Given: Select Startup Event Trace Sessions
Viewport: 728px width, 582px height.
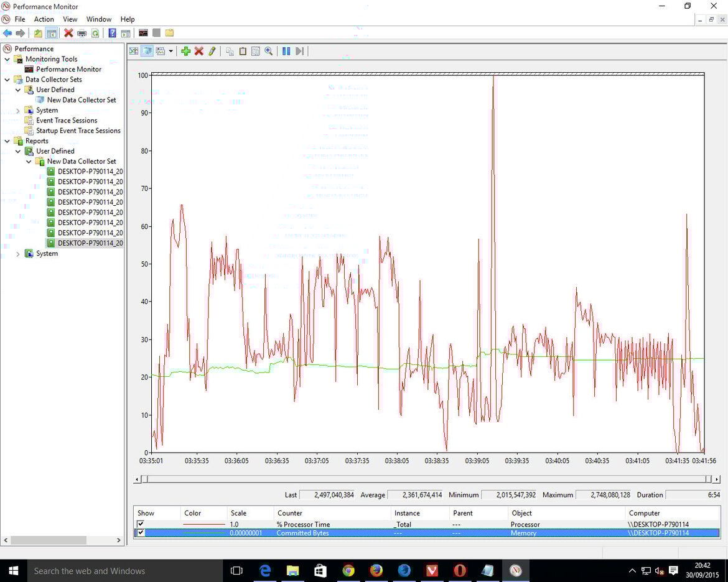Looking at the screenshot, I should tap(78, 131).
